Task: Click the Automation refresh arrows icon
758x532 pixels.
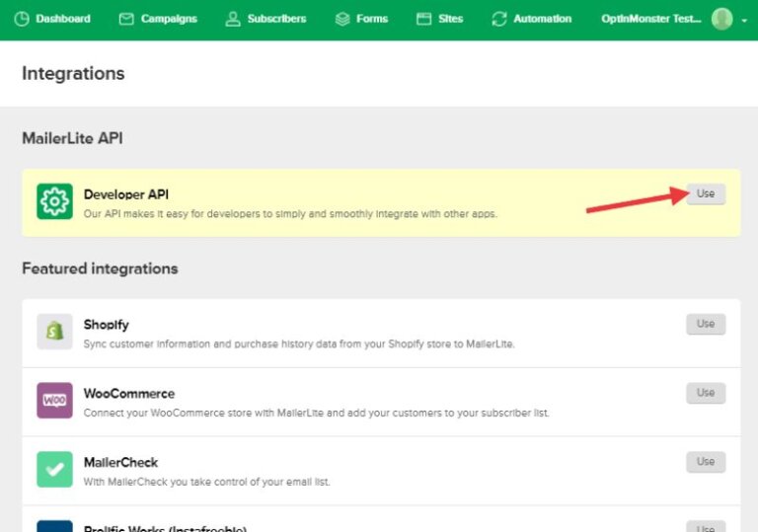Action: [x=499, y=19]
